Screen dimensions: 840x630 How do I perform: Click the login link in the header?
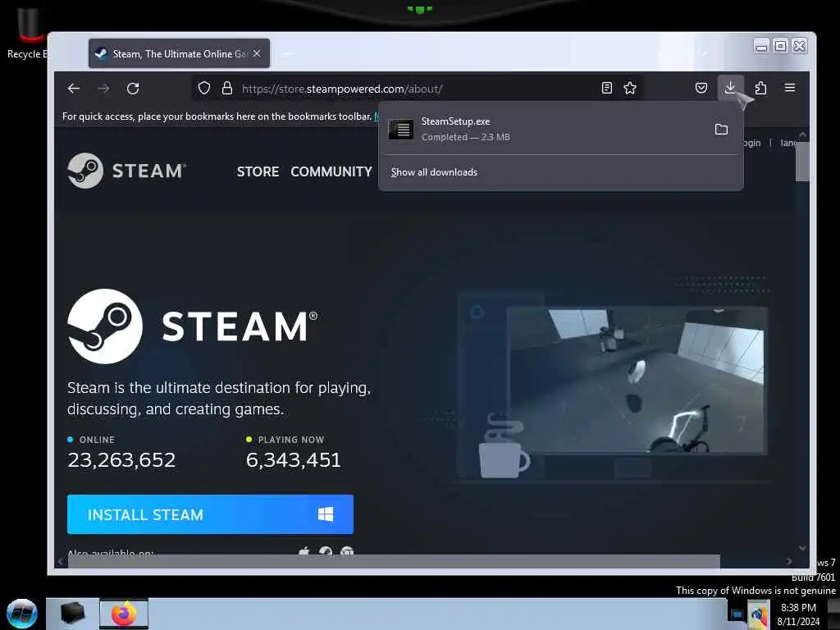tap(751, 143)
